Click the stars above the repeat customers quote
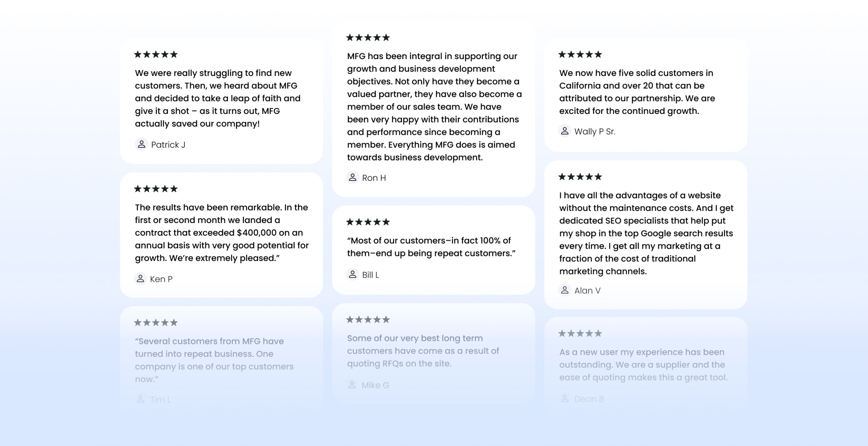 pyautogui.click(x=368, y=222)
